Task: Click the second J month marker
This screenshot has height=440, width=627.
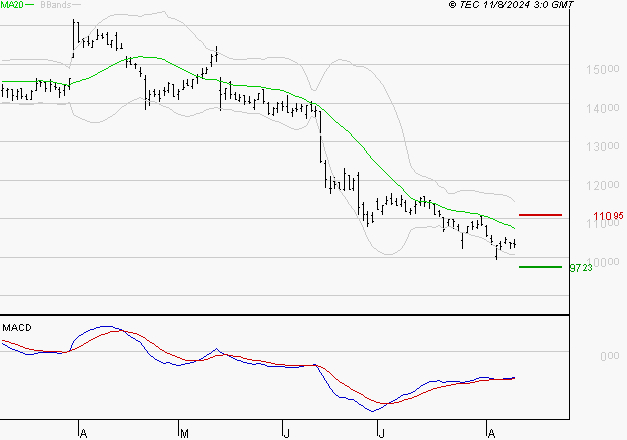Action: point(381,433)
